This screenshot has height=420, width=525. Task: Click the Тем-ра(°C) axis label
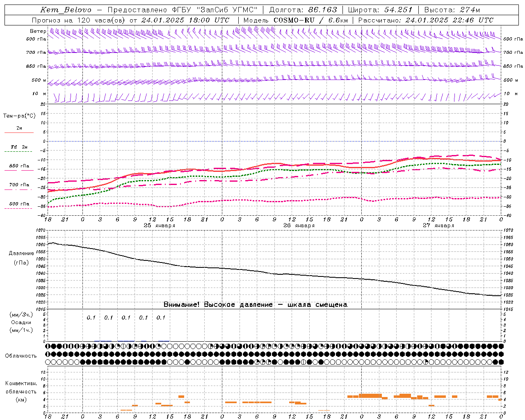[19, 116]
